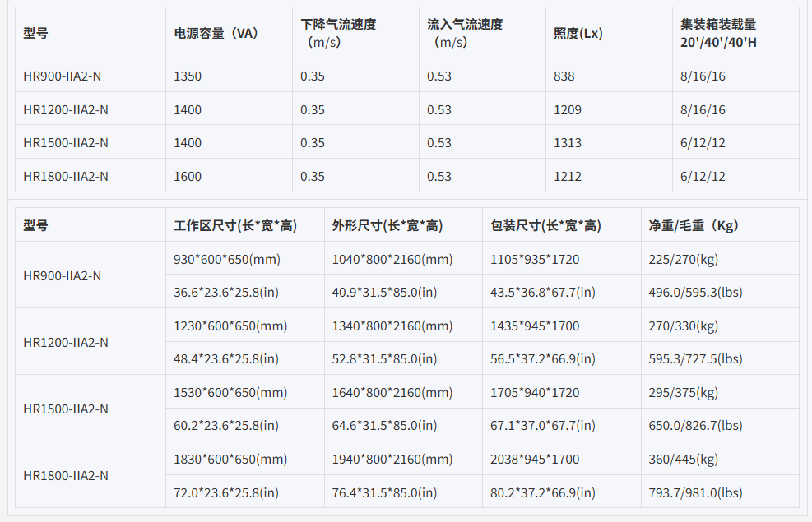The image size is (812, 522).
Task: Click the 电源容量（VA）column header
Action: point(216,33)
